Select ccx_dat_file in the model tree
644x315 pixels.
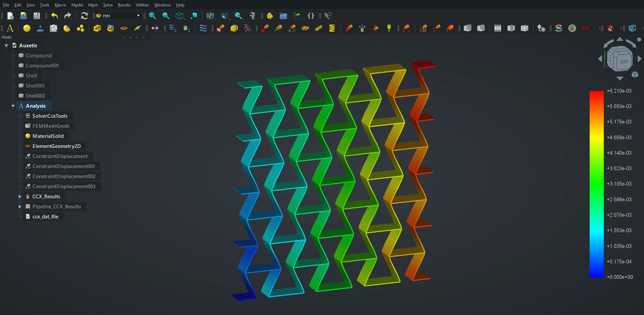point(45,217)
